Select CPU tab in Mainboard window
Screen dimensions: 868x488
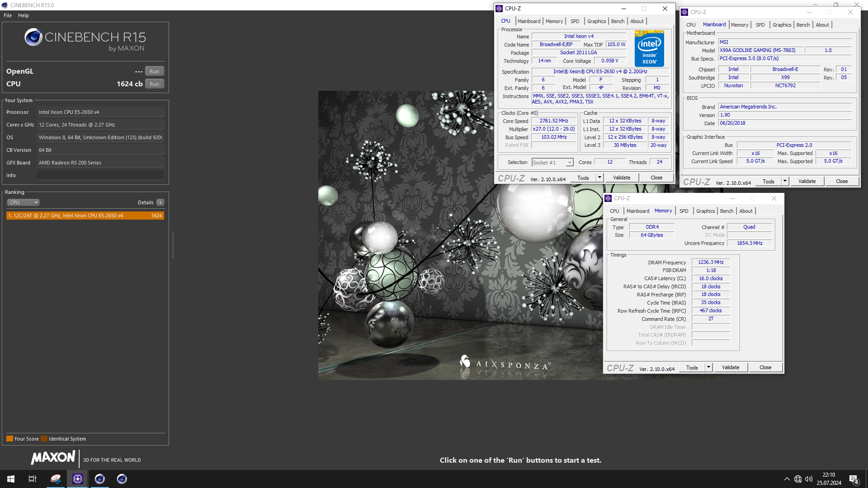[x=691, y=25]
